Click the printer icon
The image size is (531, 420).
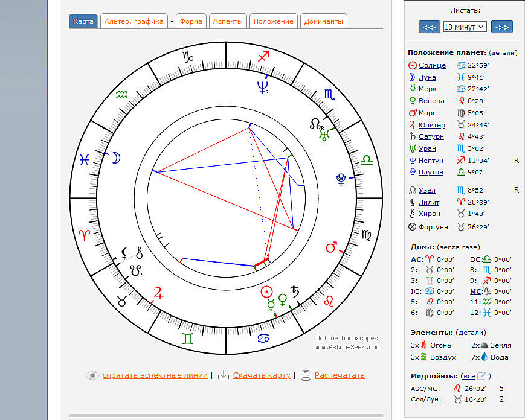pos(306,375)
